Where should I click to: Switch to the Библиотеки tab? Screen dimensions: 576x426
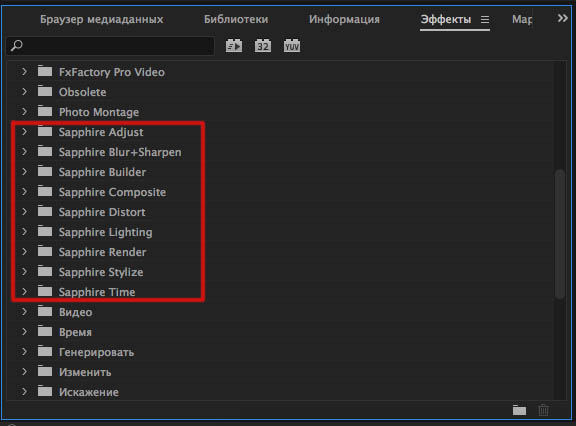tap(236, 19)
